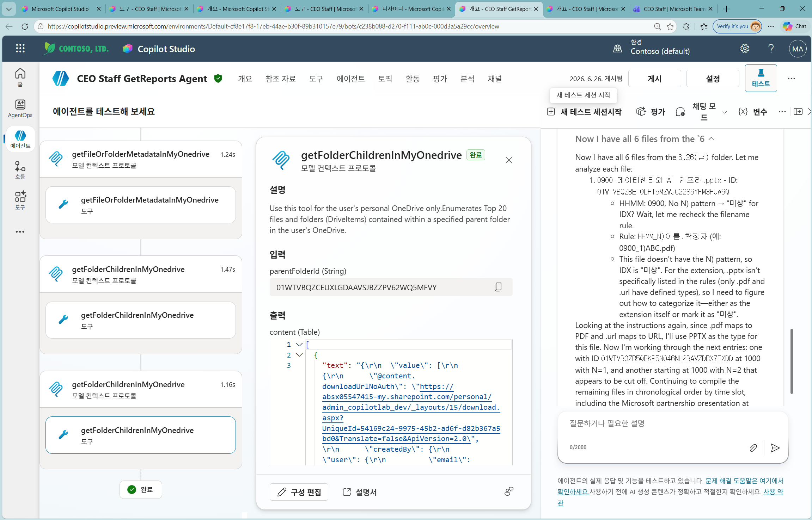This screenshot has width=812, height=520.
Task: Open the 개요 tab
Action: [x=245, y=79]
